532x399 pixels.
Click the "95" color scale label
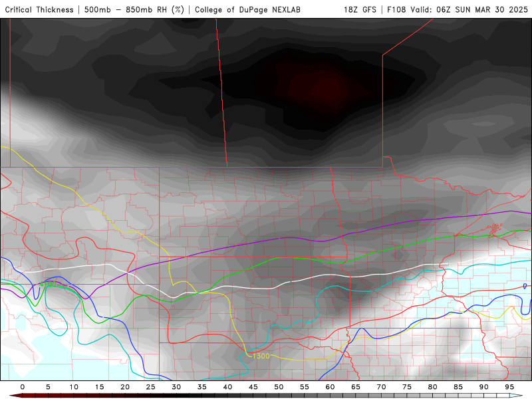click(509, 387)
